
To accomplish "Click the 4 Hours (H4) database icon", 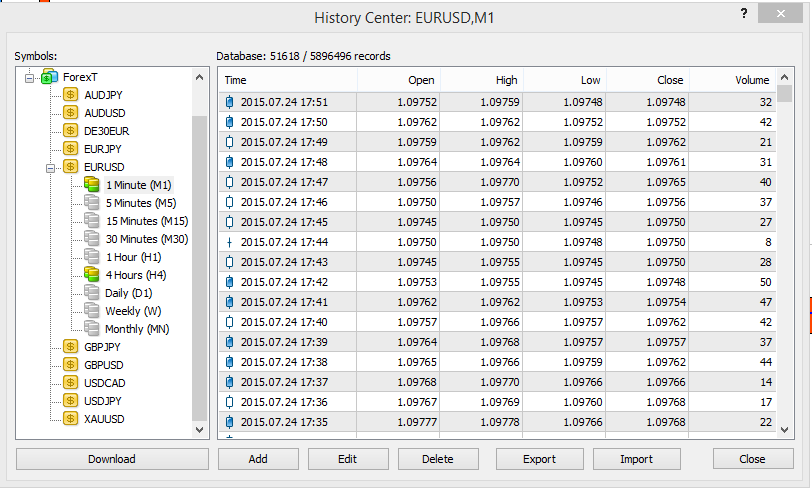I will click(x=92, y=275).
